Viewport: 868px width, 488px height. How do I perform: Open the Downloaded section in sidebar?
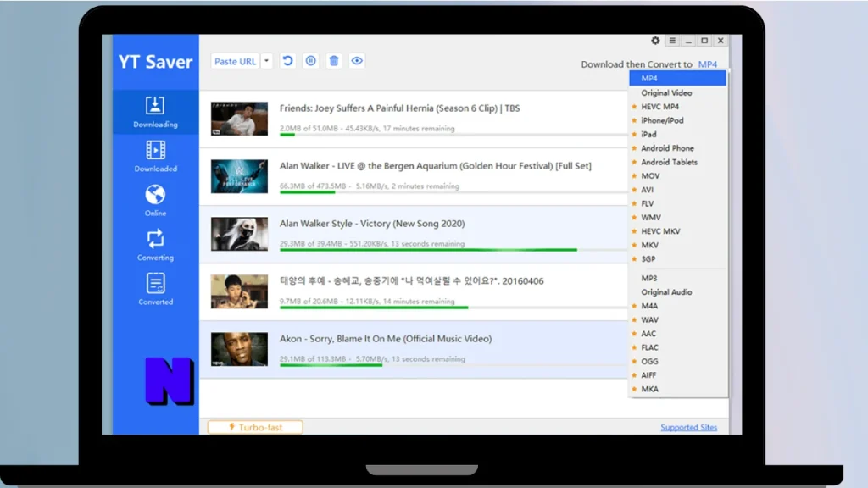tap(155, 157)
